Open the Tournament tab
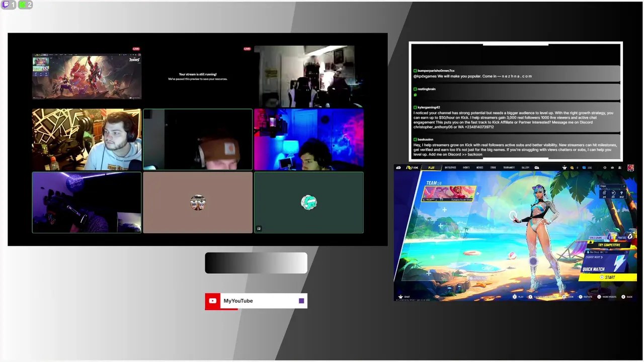The height and width of the screenshot is (362, 644). [509, 167]
